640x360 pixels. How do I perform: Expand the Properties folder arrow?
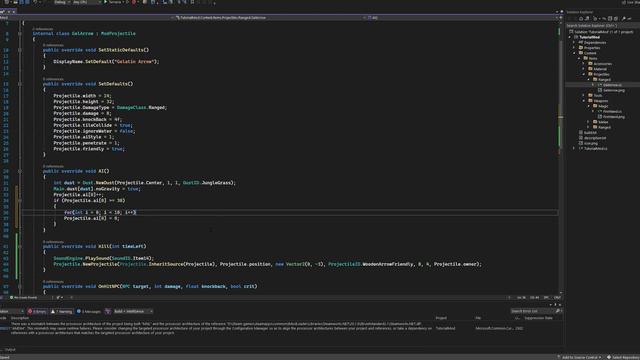(574, 48)
